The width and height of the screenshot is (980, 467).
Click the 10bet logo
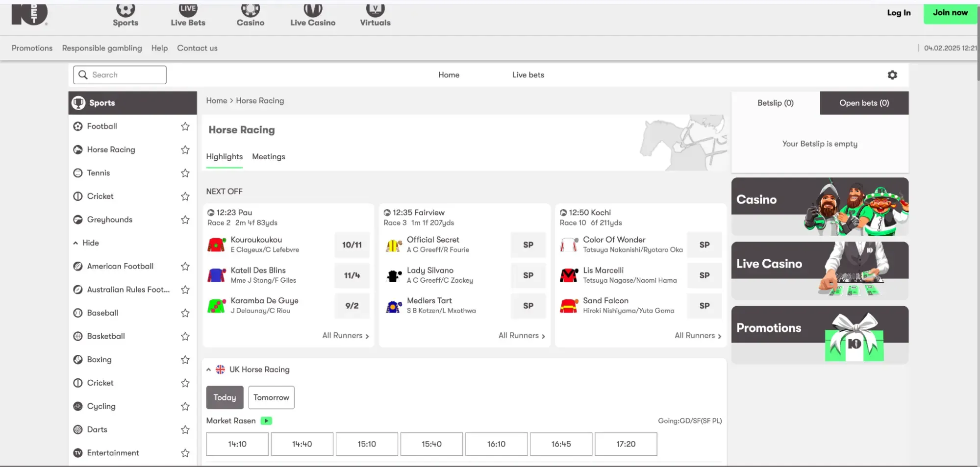click(29, 14)
